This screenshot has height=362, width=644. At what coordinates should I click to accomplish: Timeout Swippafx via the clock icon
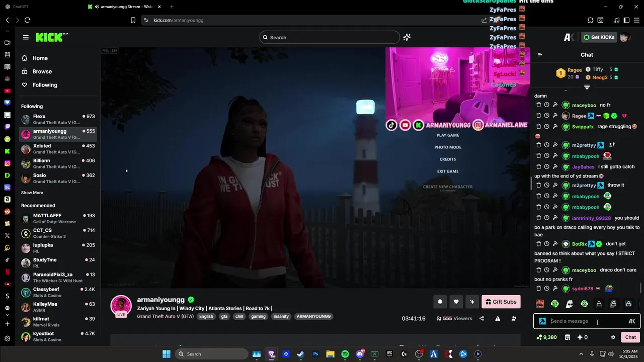pos(546,127)
